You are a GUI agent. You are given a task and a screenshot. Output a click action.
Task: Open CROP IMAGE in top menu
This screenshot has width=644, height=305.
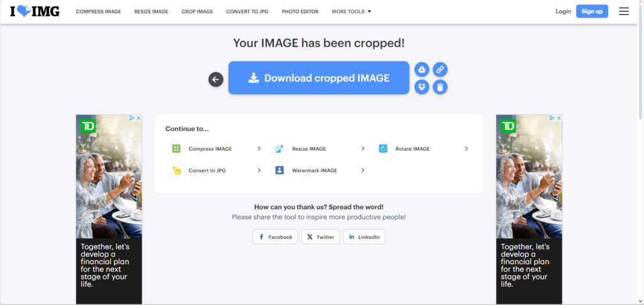197,11
